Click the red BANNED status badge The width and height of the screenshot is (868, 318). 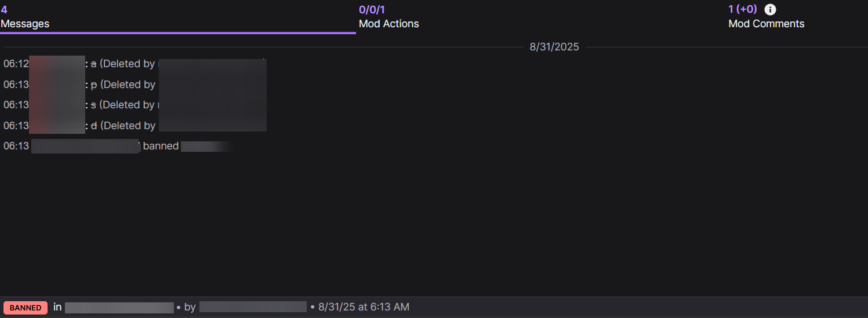(x=26, y=308)
